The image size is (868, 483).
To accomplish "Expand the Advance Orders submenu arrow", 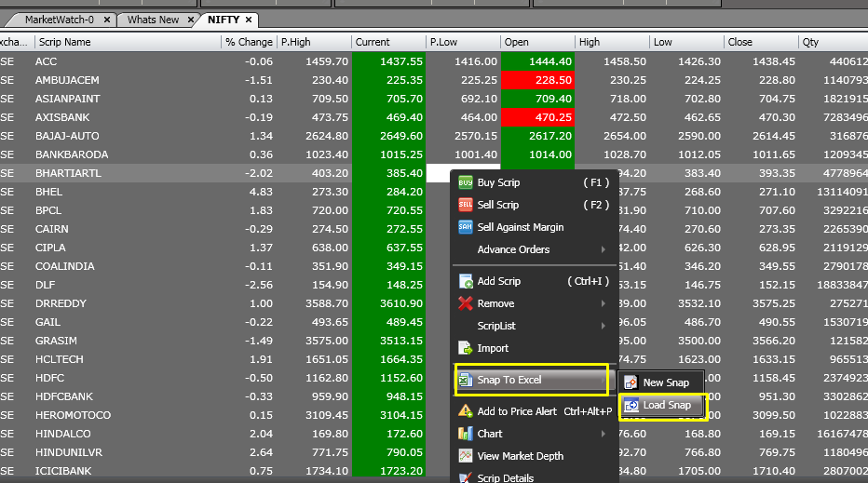I will click(604, 249).
